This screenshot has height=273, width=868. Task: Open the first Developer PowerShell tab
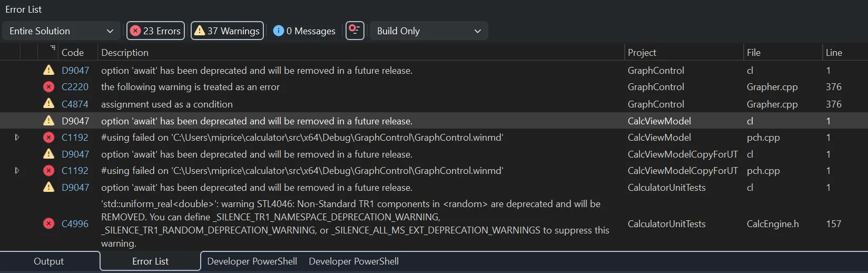click(252, 261)
